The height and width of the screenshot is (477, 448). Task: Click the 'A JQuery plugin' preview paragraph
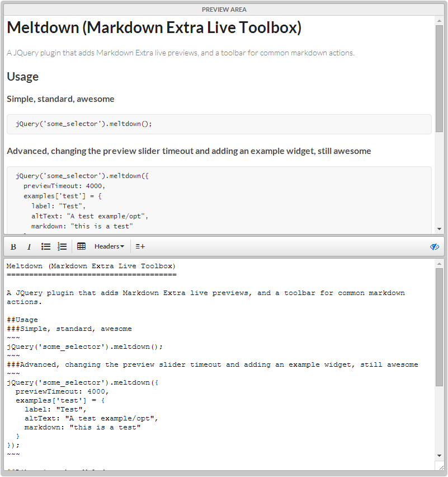coord(181,53)
